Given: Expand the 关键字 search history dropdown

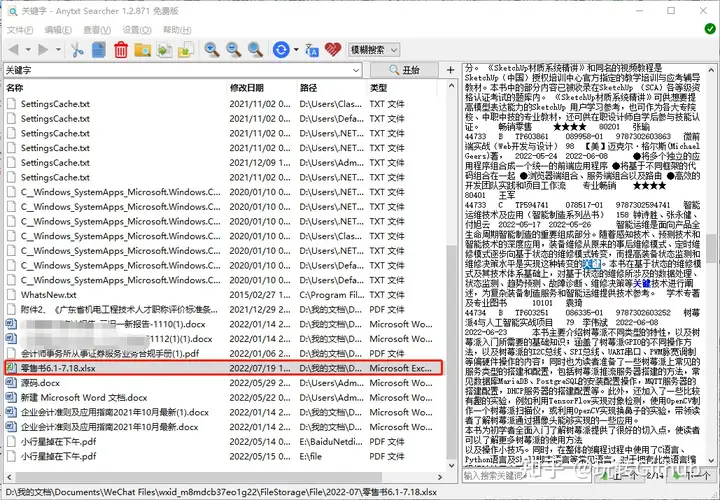Looking at the screenshot, I should coord(356,70).
